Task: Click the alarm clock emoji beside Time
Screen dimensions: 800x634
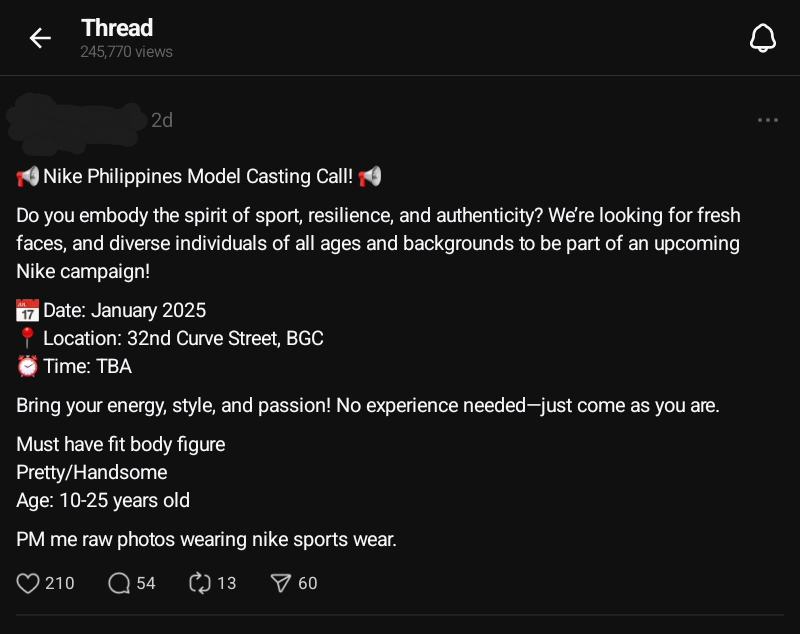Action: pyautogui.click(x=27, y=366)
